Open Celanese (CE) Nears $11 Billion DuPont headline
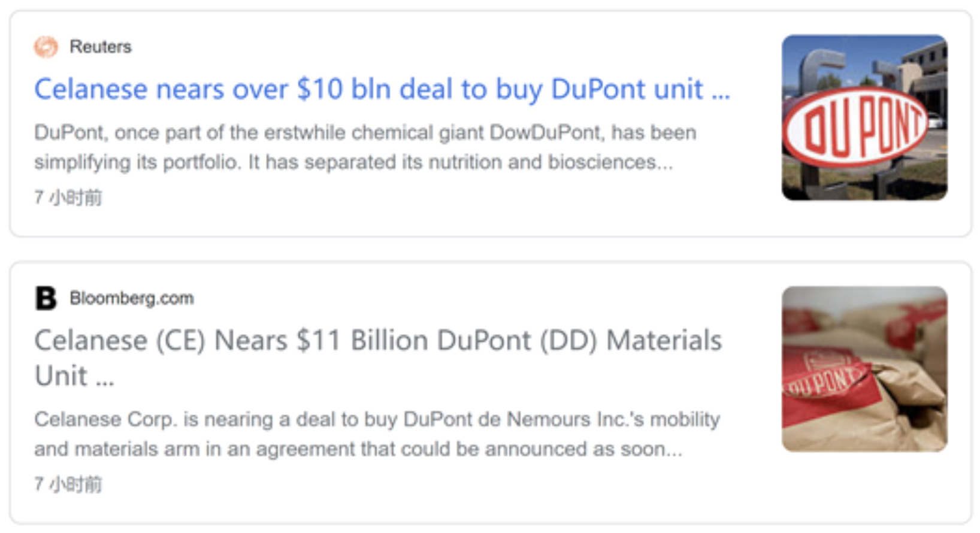 click(x=378, y=358)
